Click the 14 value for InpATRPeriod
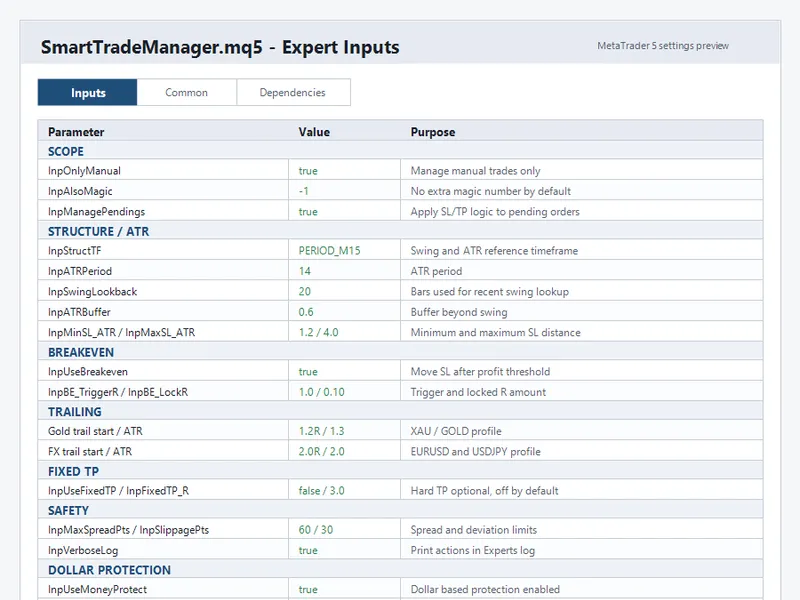This screenshot has width=800, height=600. 305,271
